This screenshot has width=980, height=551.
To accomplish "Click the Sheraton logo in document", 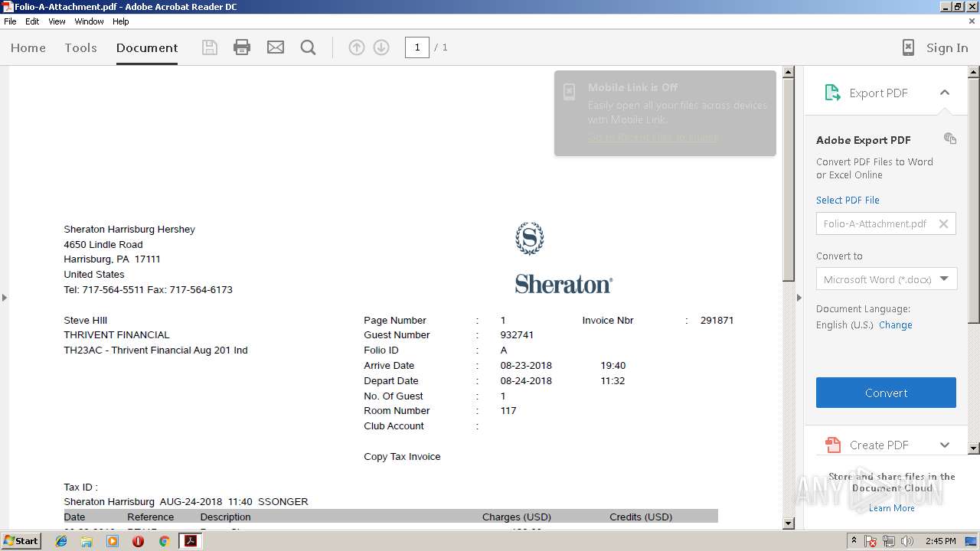I will [563, 258].
